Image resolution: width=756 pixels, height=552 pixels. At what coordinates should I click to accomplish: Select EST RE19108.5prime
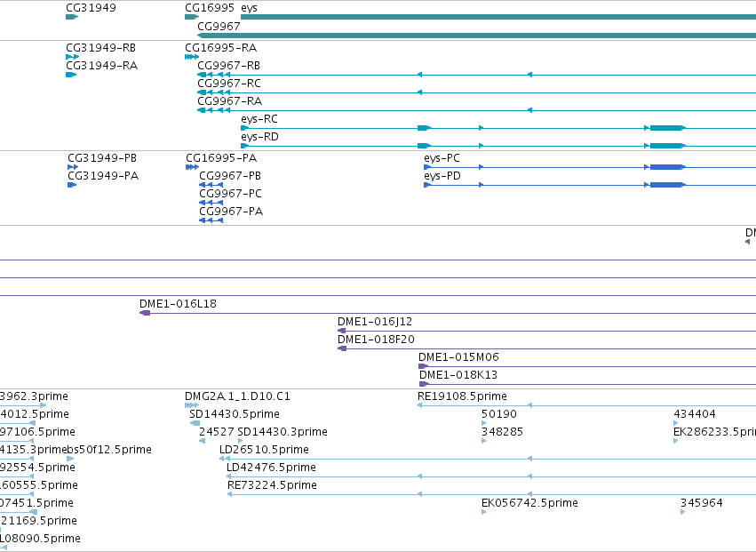(x=462, y=396)
